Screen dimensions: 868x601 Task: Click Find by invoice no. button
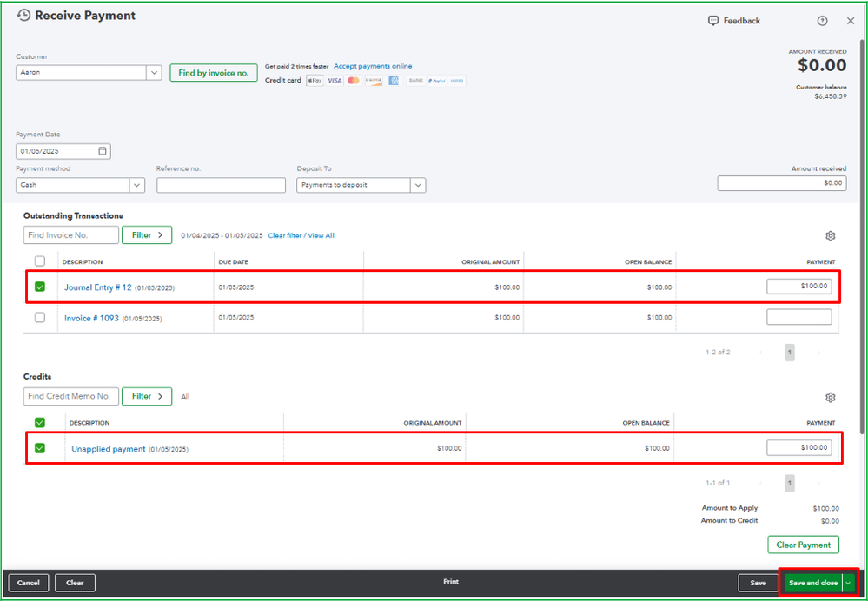214,72
